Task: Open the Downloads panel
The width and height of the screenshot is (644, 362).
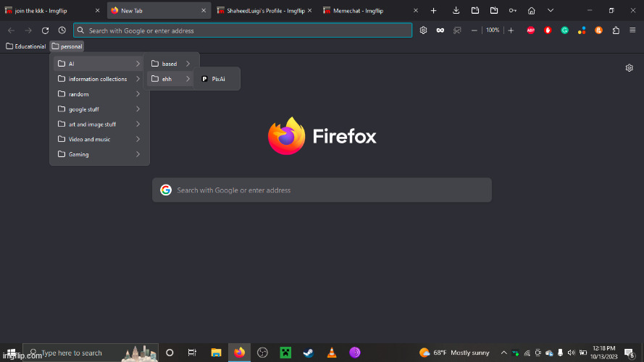Action: 456,11
